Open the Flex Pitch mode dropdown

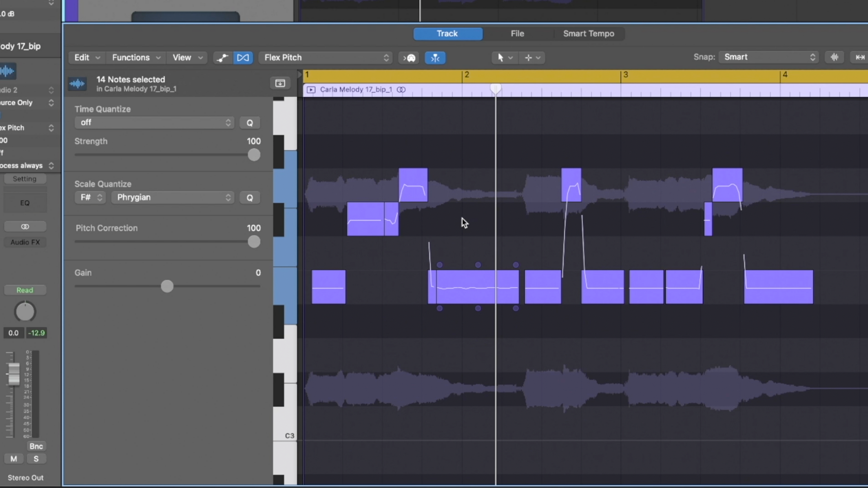[325, 58]
